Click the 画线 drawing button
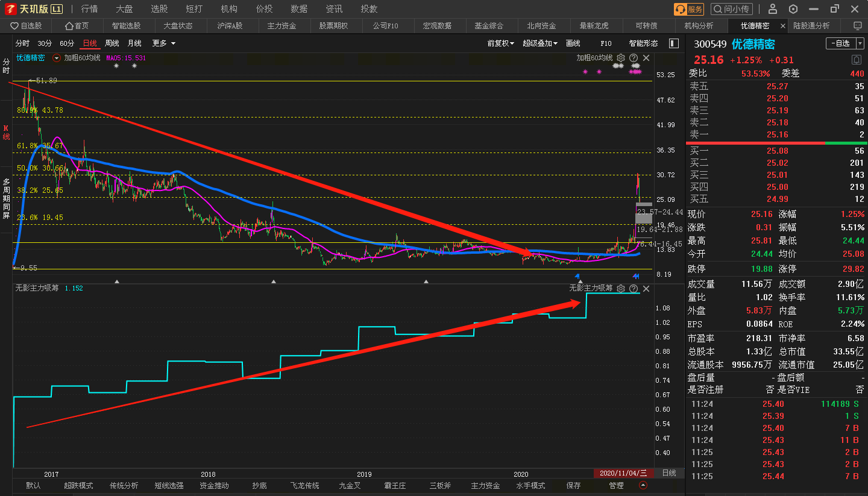Screen dimensions: 868x496 (x=573, y=43)
